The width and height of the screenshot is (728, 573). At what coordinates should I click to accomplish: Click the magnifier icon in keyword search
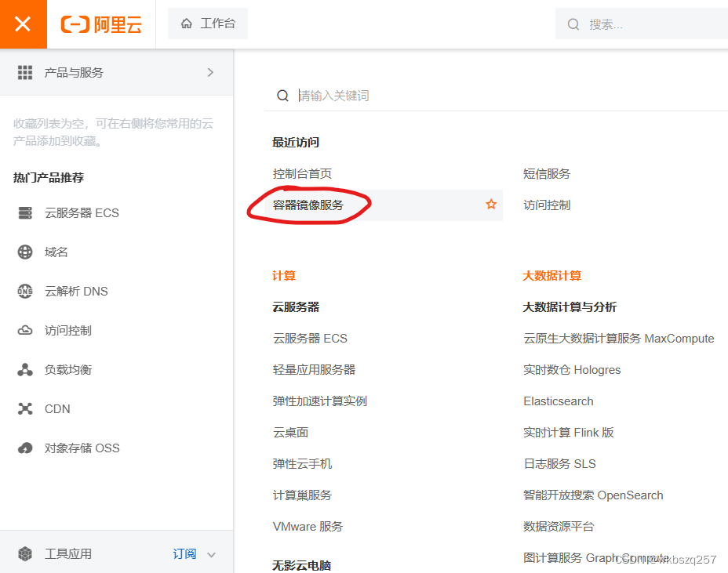pyautogui.click(x=282, y=96)
